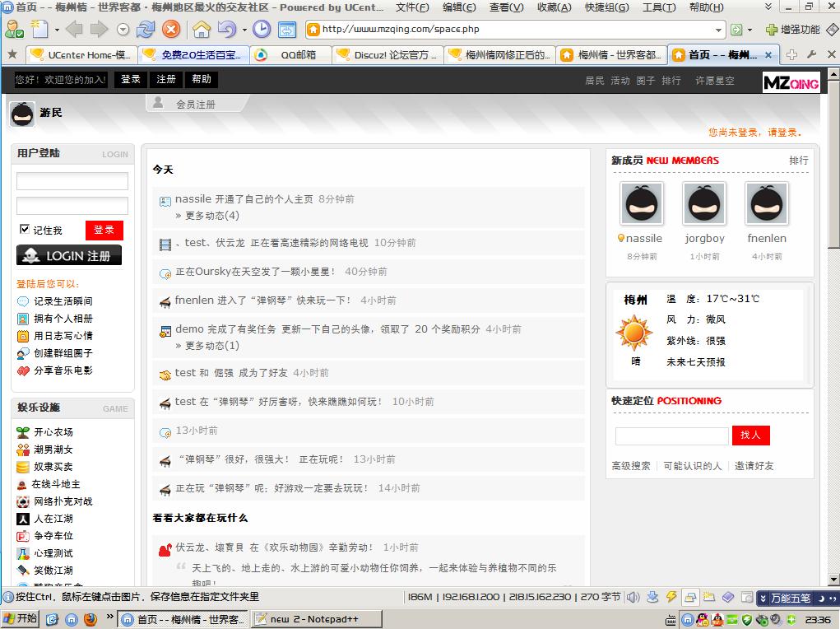The width and height of the screenshot is (840, 629).
Task: Click the lightning bolt status bar icon
Action: click(671, 597)
